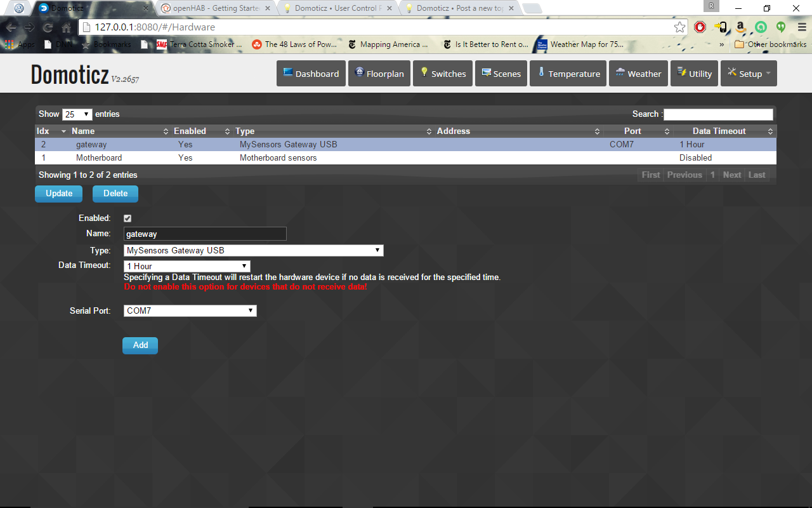
Task: Show hidden bookmarks via chevron
Action: tap(721, 44)
